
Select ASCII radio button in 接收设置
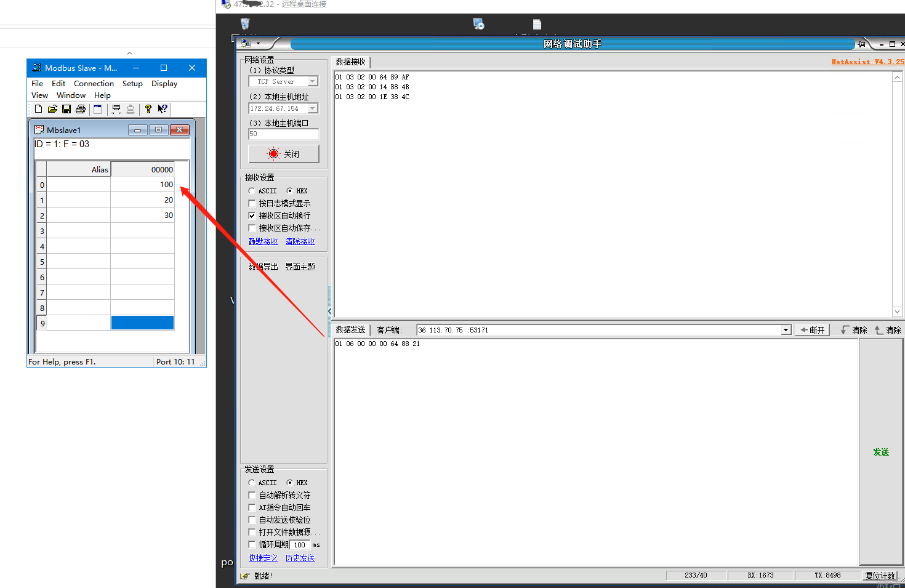[252, 191]
